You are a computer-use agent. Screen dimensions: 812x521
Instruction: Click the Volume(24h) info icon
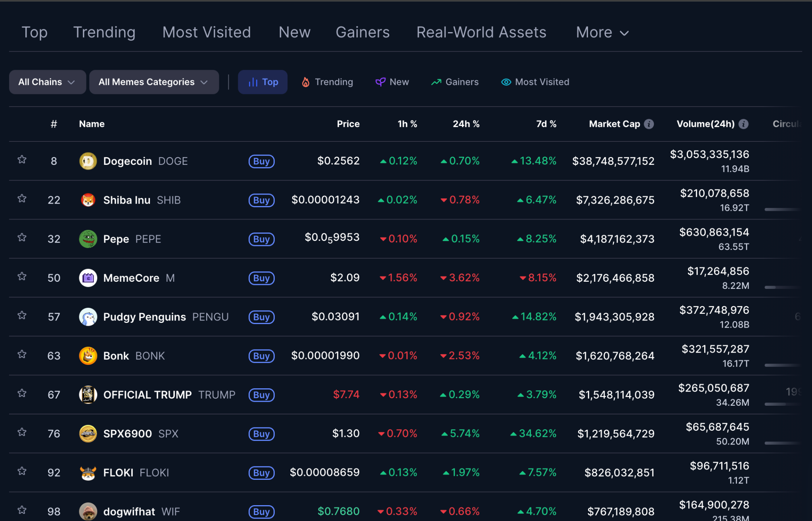tap(744, 124)
